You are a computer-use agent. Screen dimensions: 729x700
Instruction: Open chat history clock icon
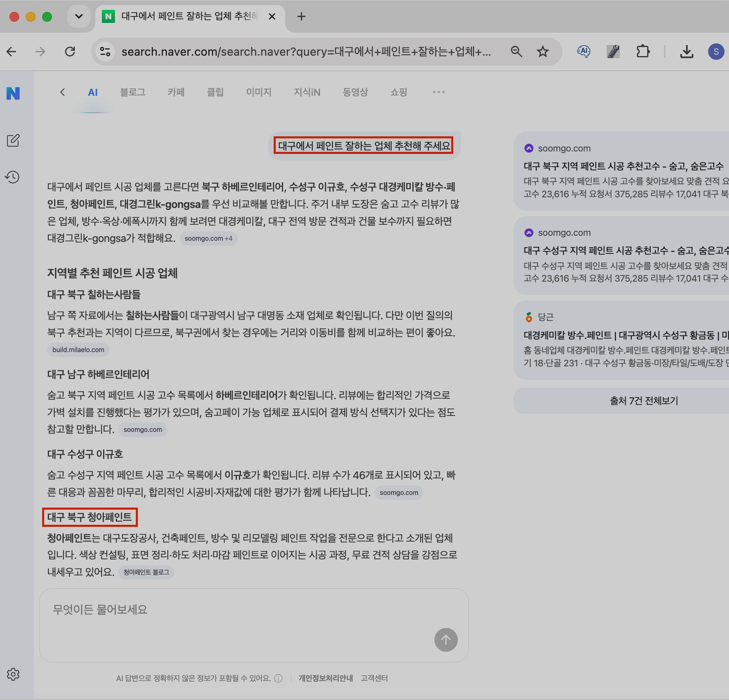click(12, 177)
